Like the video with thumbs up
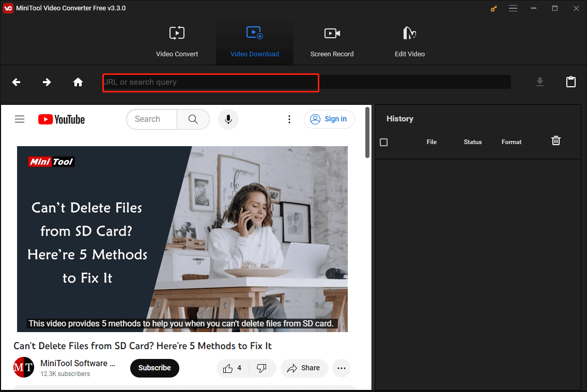Screen dimensions: 587x392 tap(232, 368)
